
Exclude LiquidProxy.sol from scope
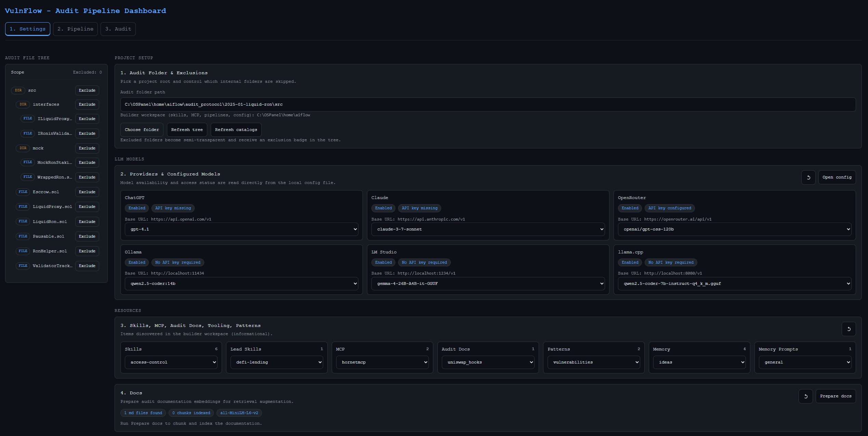[x=87, y=207]
